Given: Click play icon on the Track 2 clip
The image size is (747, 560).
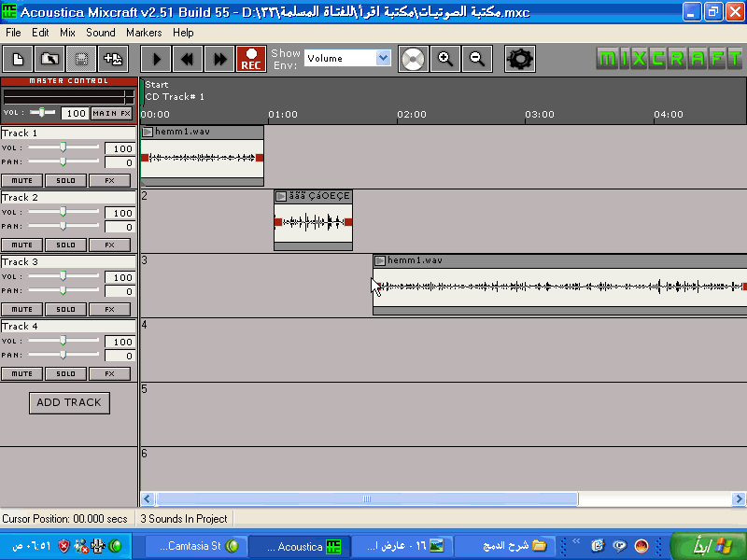Looking at the screenshot, I should pos(281,196).
